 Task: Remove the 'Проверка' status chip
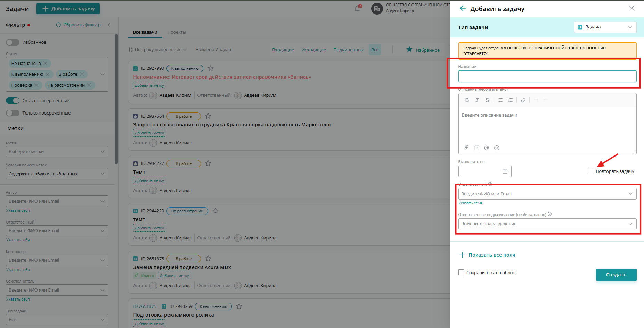(36, 85)
